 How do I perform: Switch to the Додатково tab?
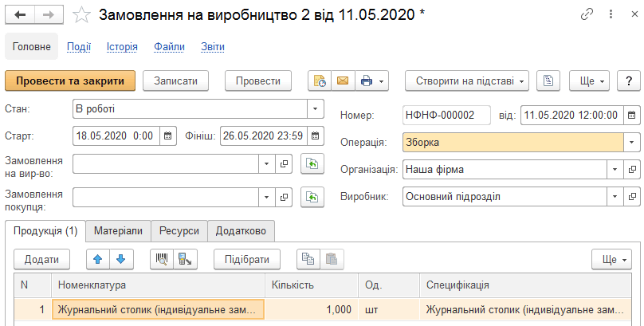(241, 230)
